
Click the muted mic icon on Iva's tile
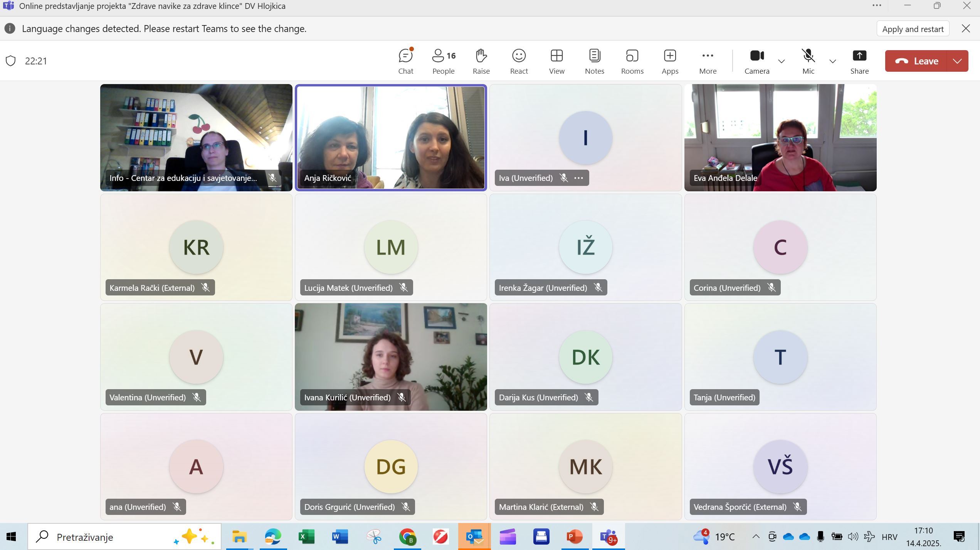[563, 178]
